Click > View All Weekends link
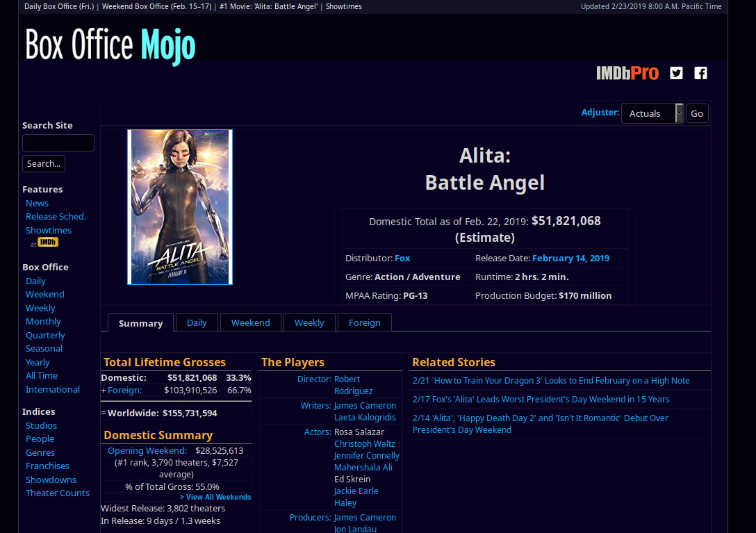 pyautogui.click(x=215, y=497)
